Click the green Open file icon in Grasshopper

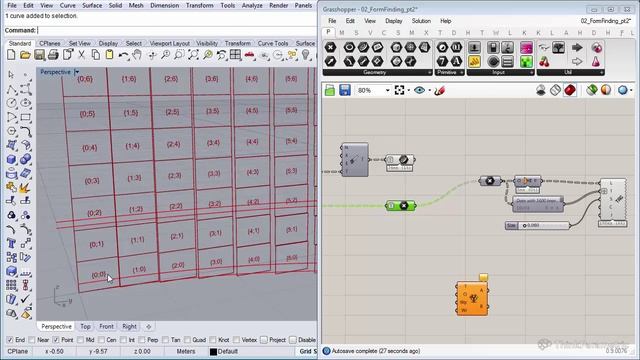click(x=329, y=90)
